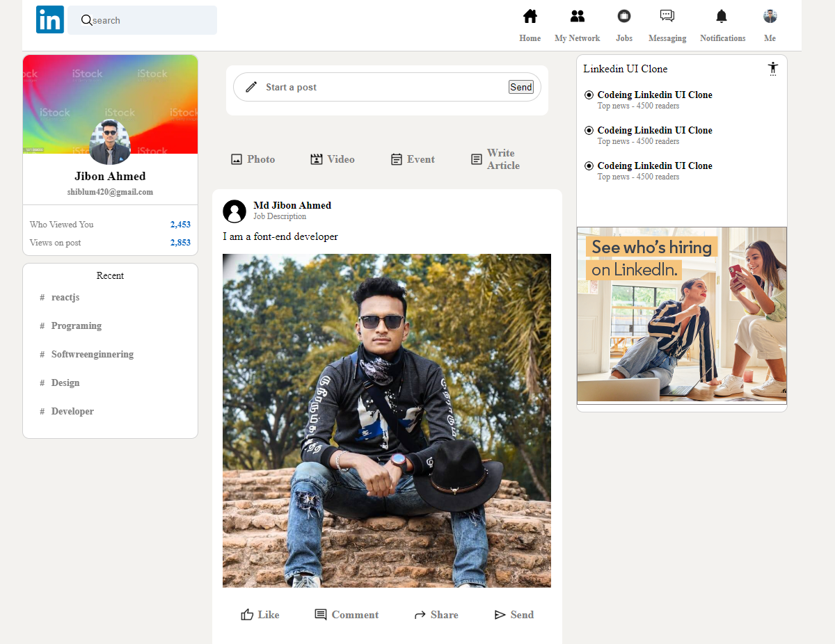Click the Event calendar icon
This screenshot has width=835, height=644.
397,159
